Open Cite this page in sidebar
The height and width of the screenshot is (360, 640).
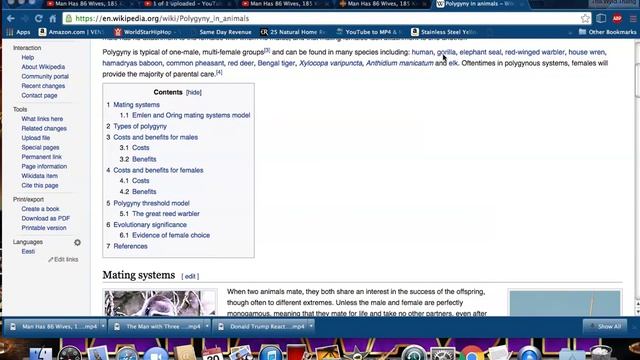click(x=40, y=186)
